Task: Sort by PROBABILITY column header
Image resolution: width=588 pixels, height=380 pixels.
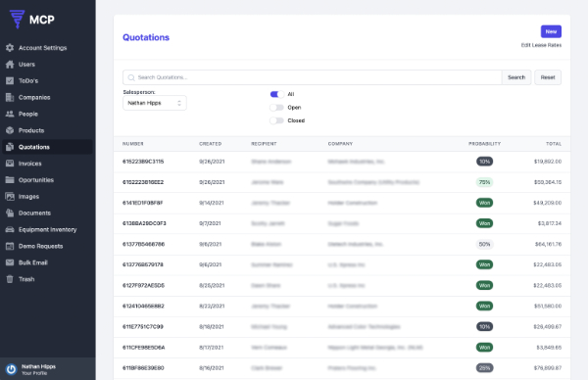Action: click(484, 144)
